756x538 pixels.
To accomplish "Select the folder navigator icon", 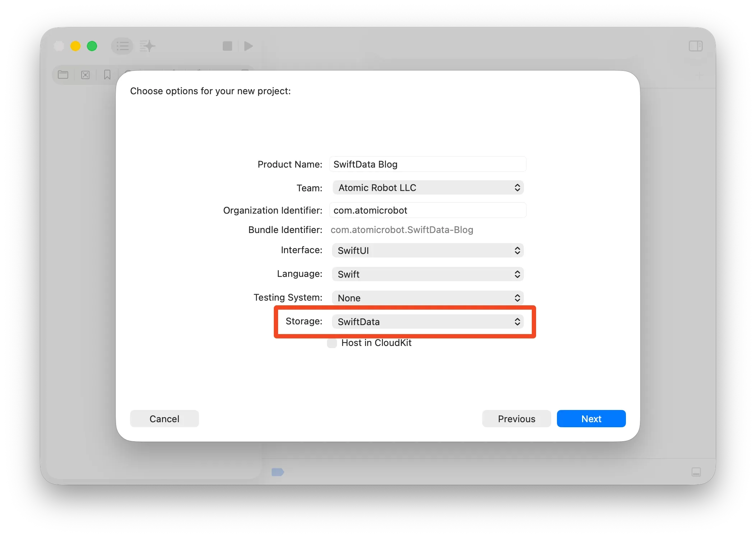I will click(x=63, y=75).
